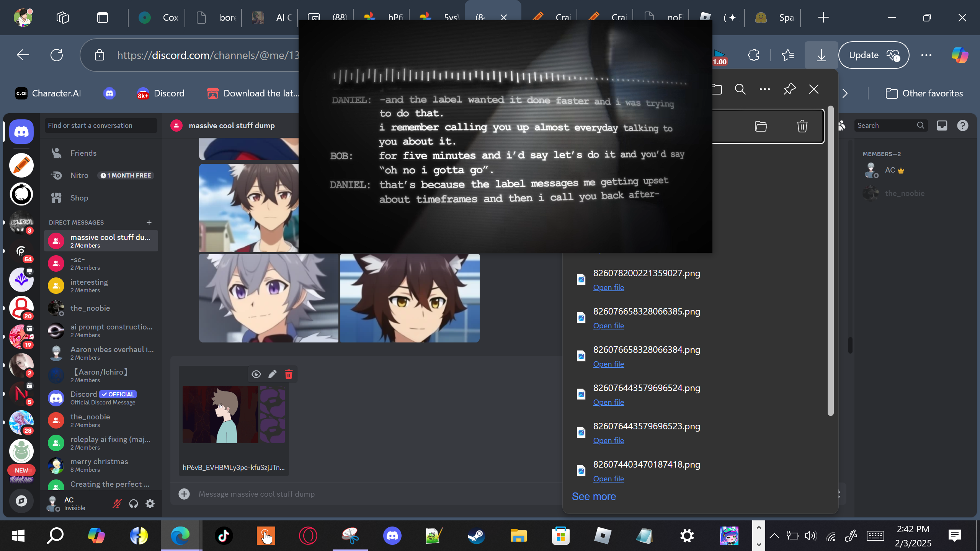This screenshot has height=551, width=980.
Task: Open roleplay ai fixing group chat
Action: pos(101,443)
